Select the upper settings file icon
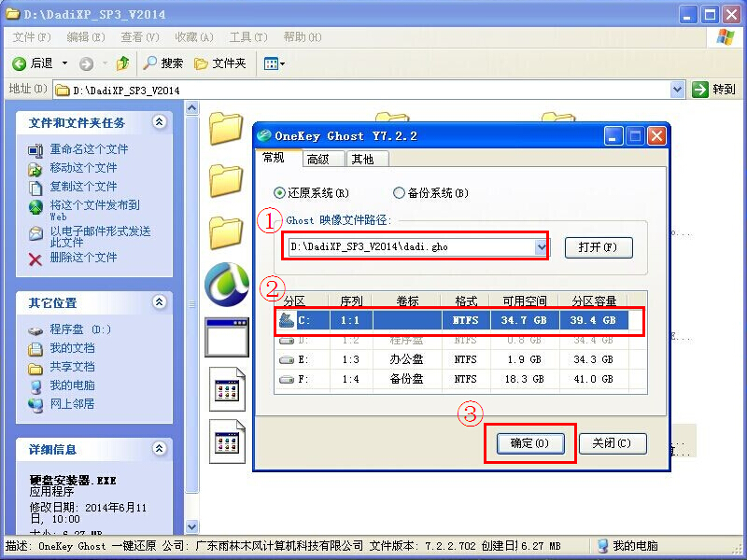Viewport: 747px width, 560px height. point(227,389)
